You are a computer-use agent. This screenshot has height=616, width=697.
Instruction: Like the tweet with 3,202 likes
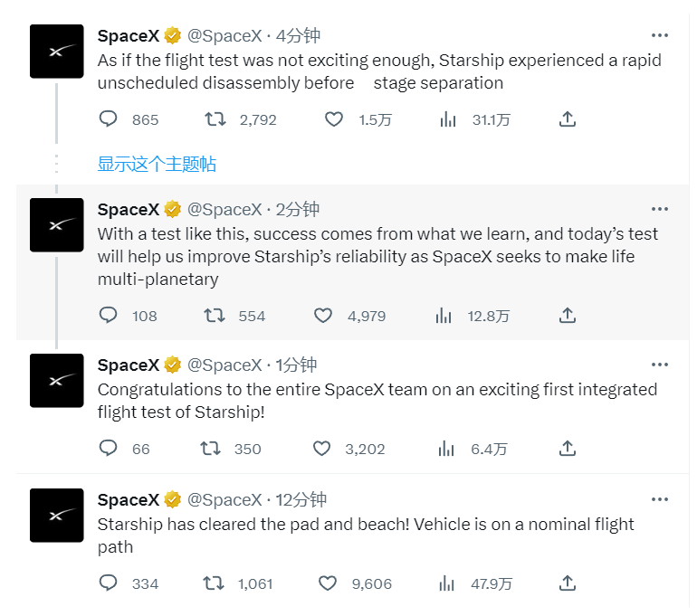(x=321, y=449)
